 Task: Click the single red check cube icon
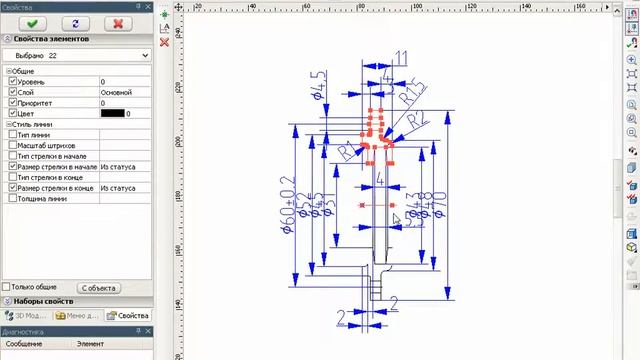632,185
